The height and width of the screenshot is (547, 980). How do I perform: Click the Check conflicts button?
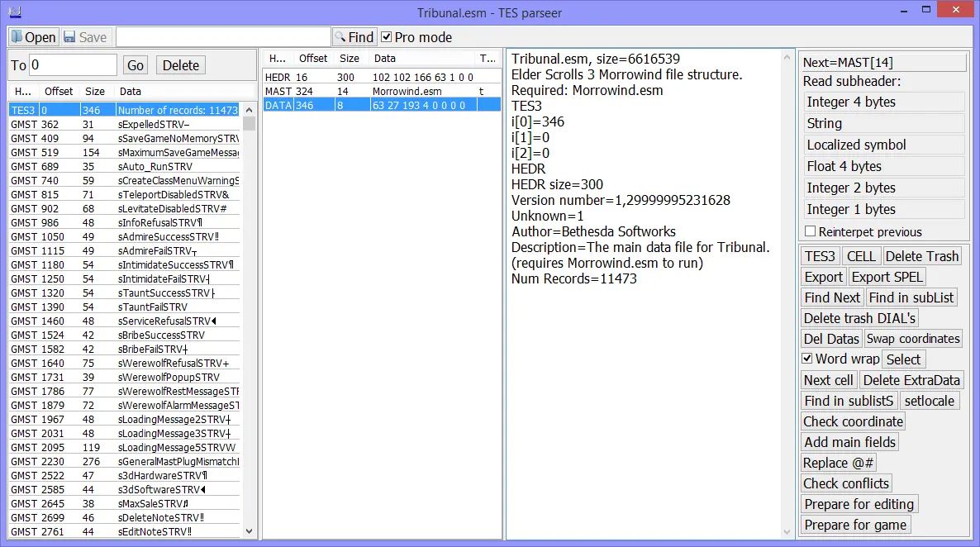tap(845, 483)
